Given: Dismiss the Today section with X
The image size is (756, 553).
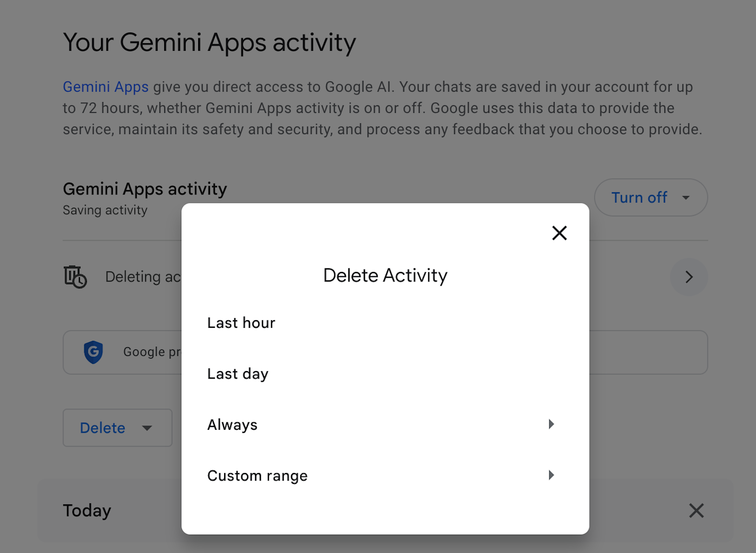Looking at the screenshot, I should click(696, 510).
